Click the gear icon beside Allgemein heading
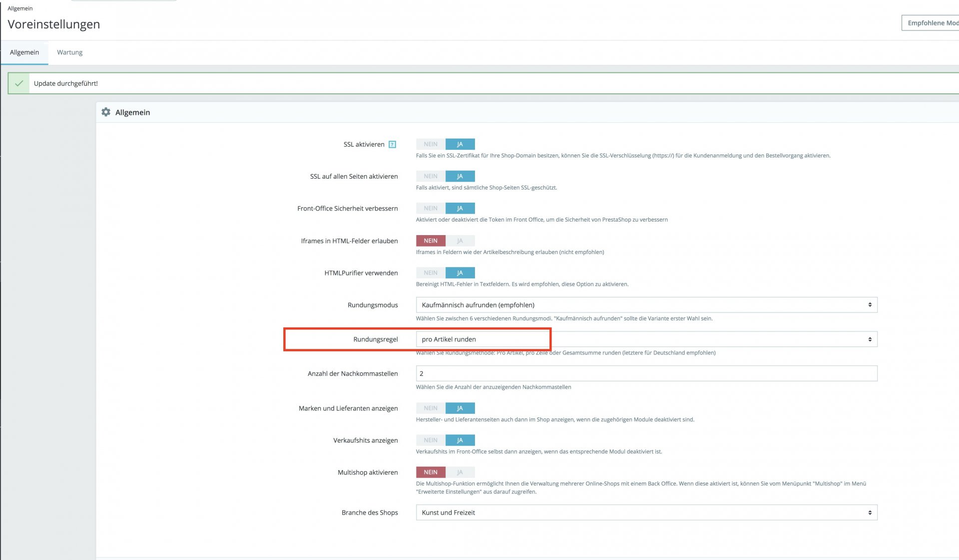This screenshot has height=560, width=959. click(106, 112)
